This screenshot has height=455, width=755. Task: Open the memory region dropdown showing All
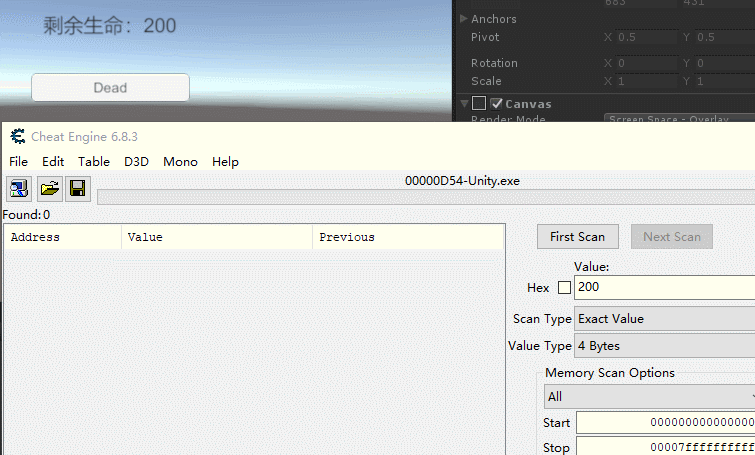pos(650,397)
